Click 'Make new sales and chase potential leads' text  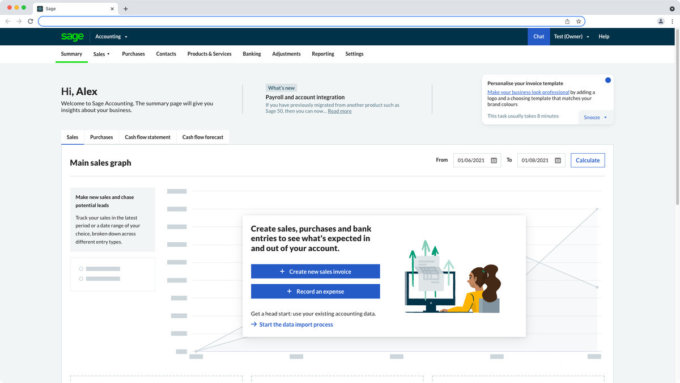(105, 201)
